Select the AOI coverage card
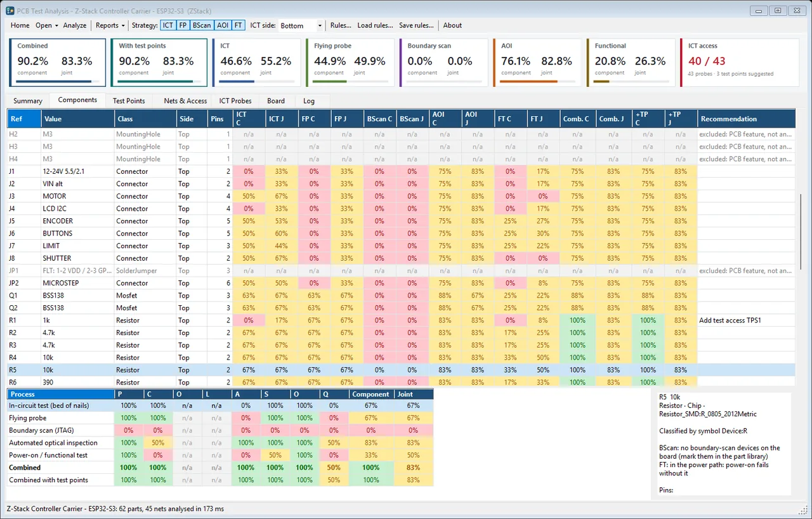This screenshot has width=812, height=519. tap(538, 63)
